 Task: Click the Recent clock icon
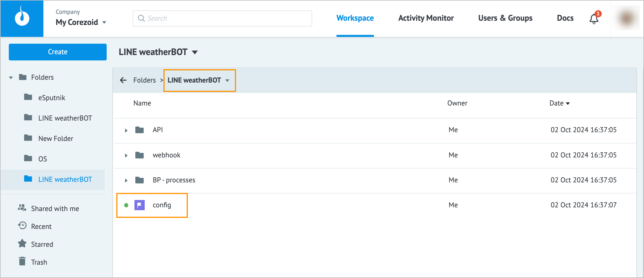pos(22,226)
